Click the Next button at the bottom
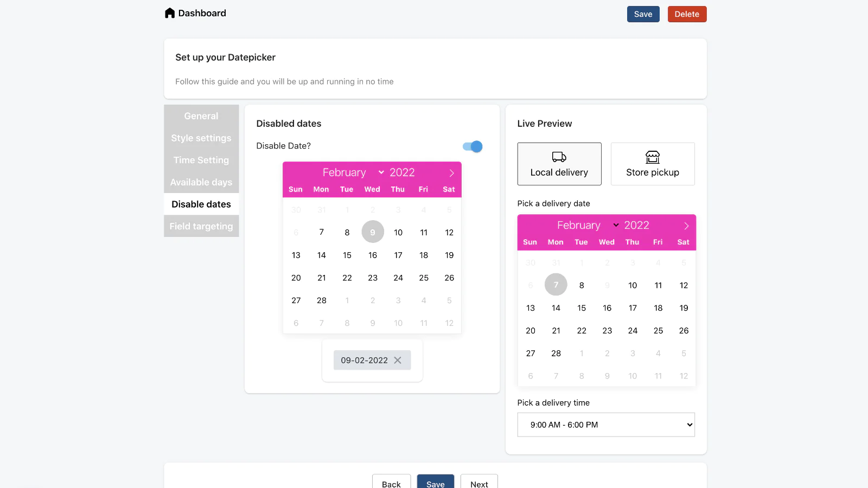Viewport: 868px width, 488px height. [478, 483]
